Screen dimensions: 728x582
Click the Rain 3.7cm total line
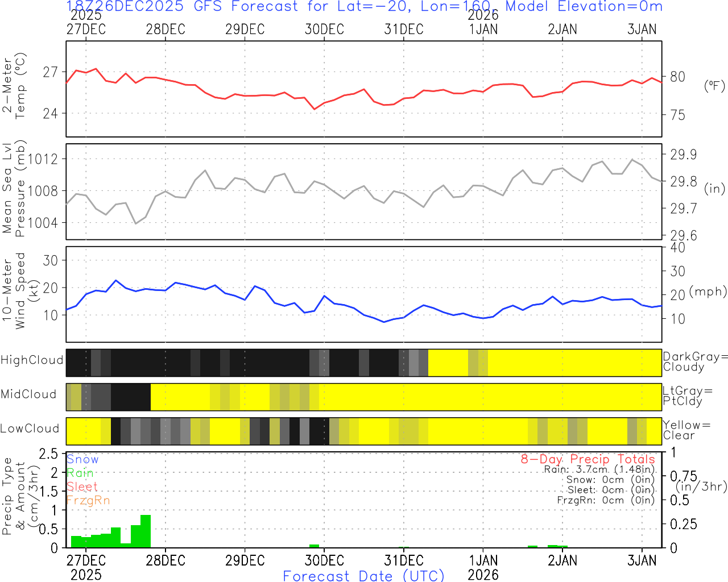point(599,469)
